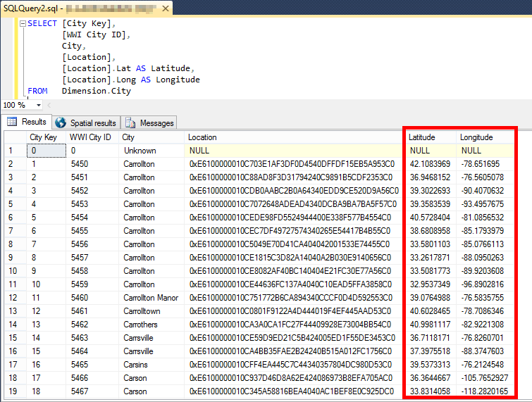Click WWI City ID 5460 cell
532x402 pixels.
click(92, 298)
